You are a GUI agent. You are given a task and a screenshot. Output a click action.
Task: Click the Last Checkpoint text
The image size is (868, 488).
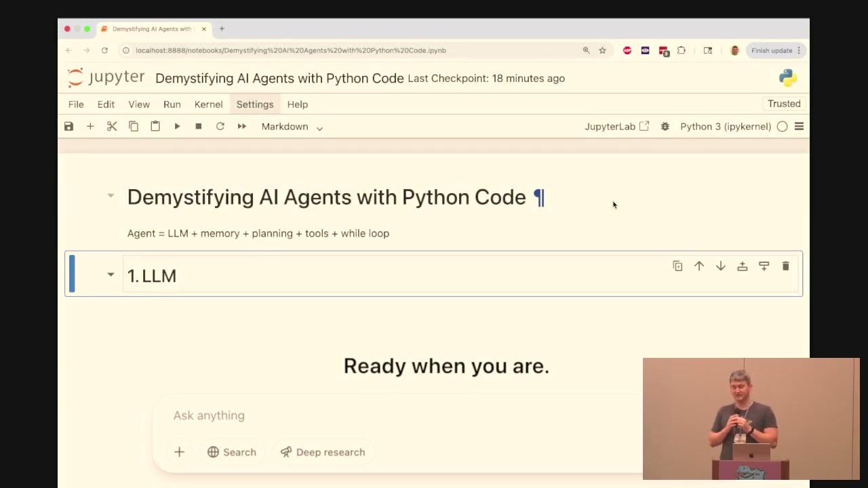486,78
